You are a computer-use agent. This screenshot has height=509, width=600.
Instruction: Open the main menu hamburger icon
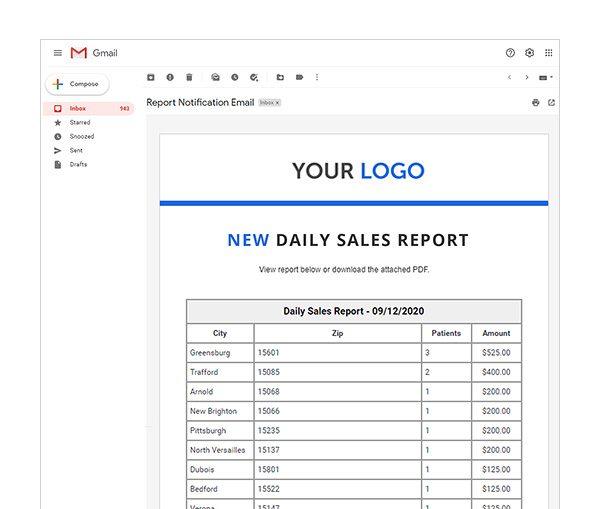(57, 53)
